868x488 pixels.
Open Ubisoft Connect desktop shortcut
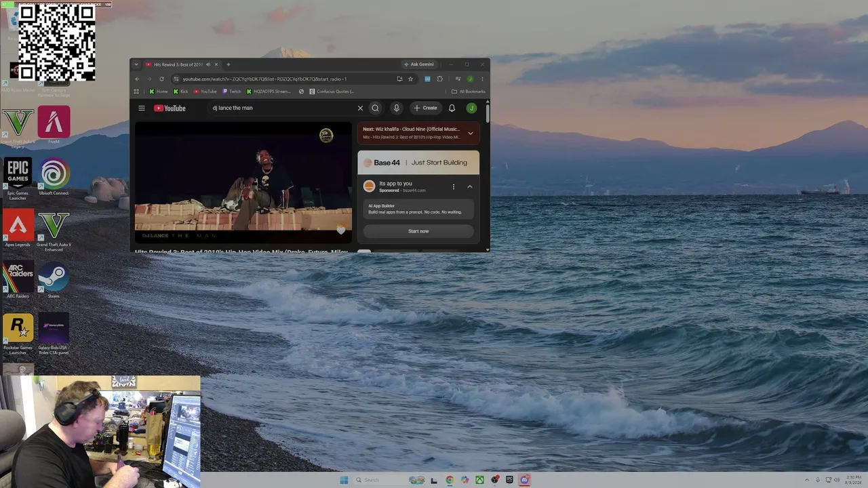tap(54, 178)
